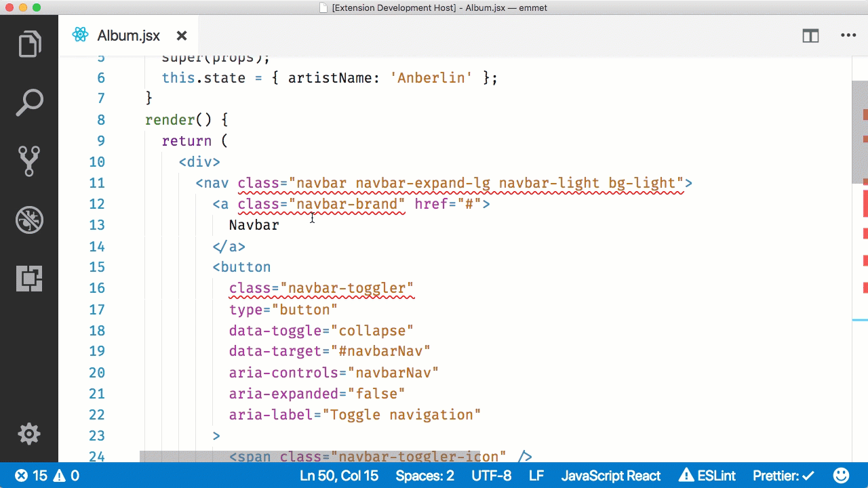
Task: Open the line ending selector showing LF
Action: tap(536, 475)
